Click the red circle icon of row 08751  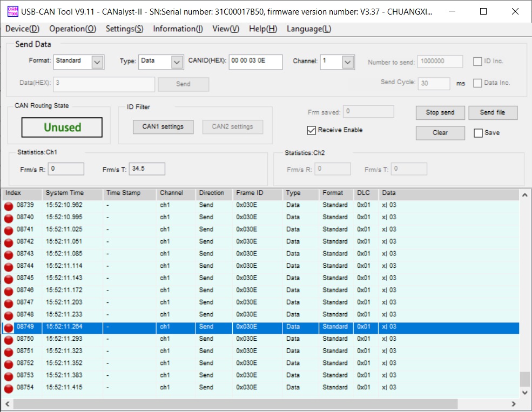pos(9,352)
